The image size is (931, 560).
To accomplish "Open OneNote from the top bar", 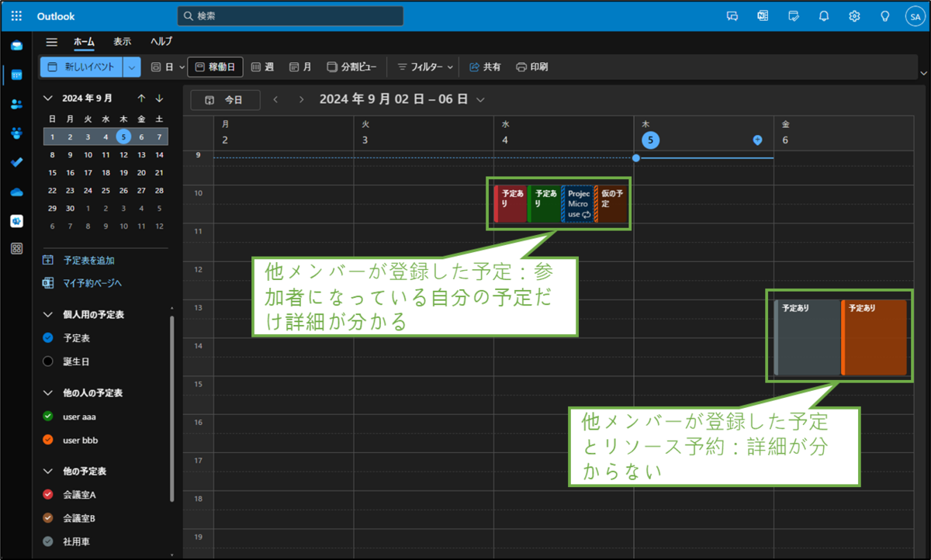I will (762, 16).
